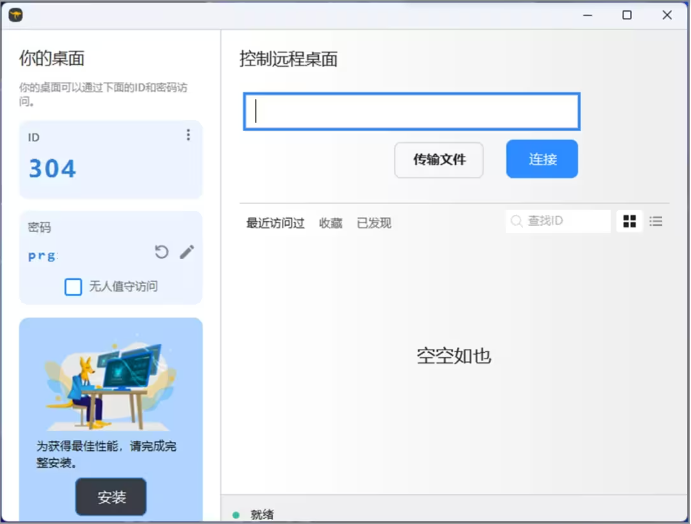Click the green 就绪 status indicator
The image size is (691, 524).
[x=236, y=514]
